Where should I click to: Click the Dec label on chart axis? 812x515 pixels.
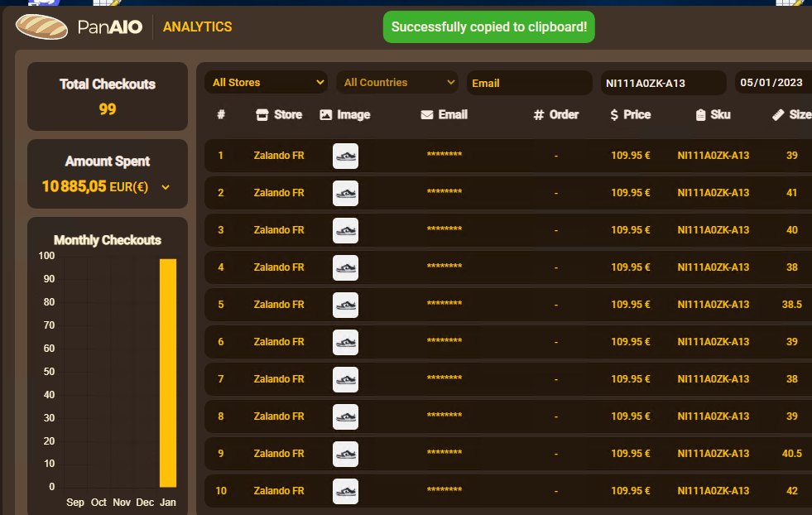pos(145,503)
